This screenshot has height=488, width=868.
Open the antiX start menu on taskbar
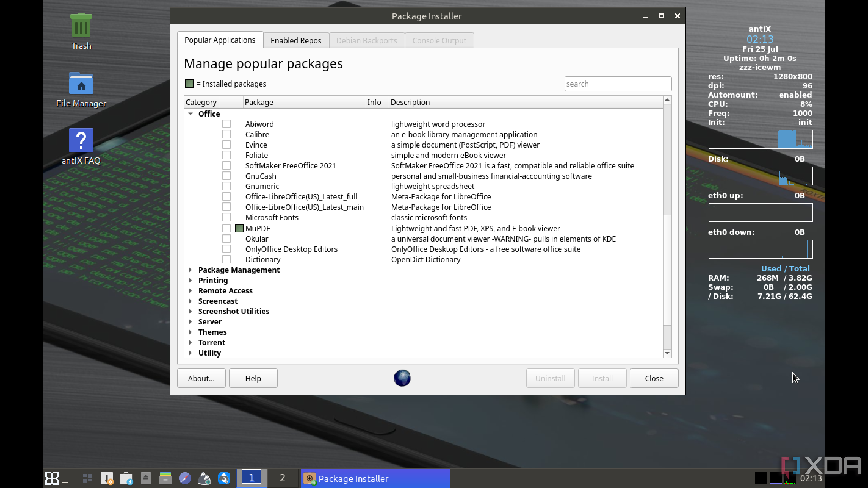tap(52, 478)
